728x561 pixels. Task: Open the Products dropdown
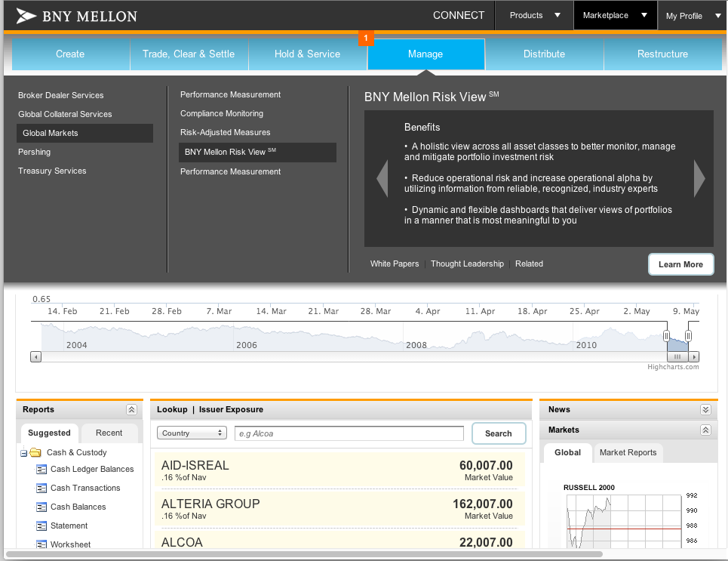[534, 15]
